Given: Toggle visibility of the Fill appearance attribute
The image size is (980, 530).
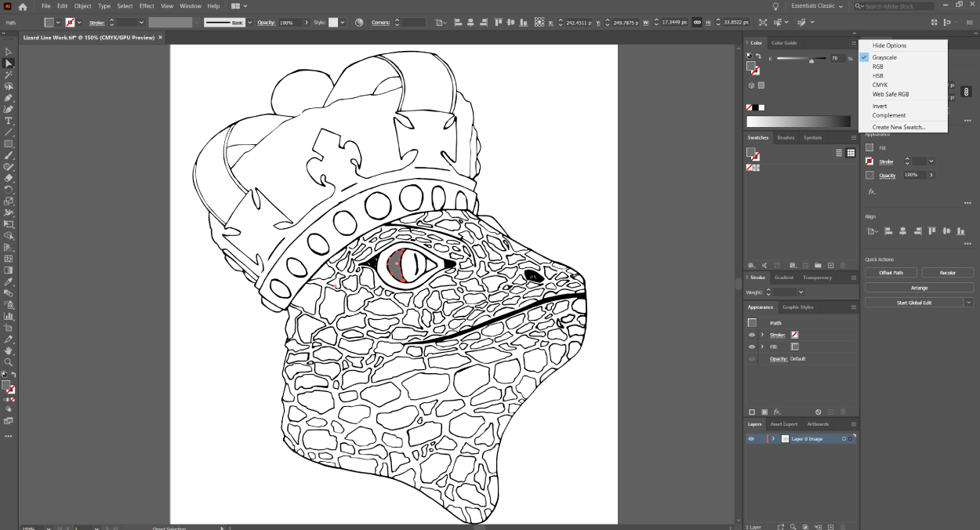Looking at the screenshot, I should tap(752, 347).
